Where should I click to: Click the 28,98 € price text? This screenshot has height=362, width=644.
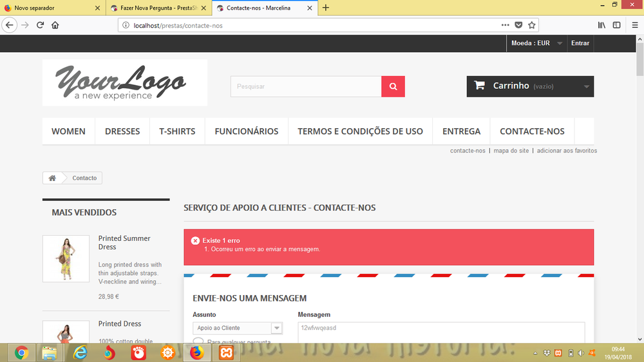[x=108, y=297]
